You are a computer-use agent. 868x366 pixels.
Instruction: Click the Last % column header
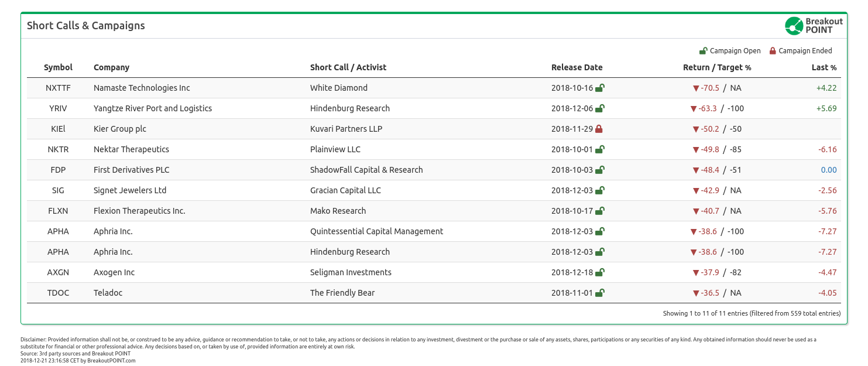(824, 67)
